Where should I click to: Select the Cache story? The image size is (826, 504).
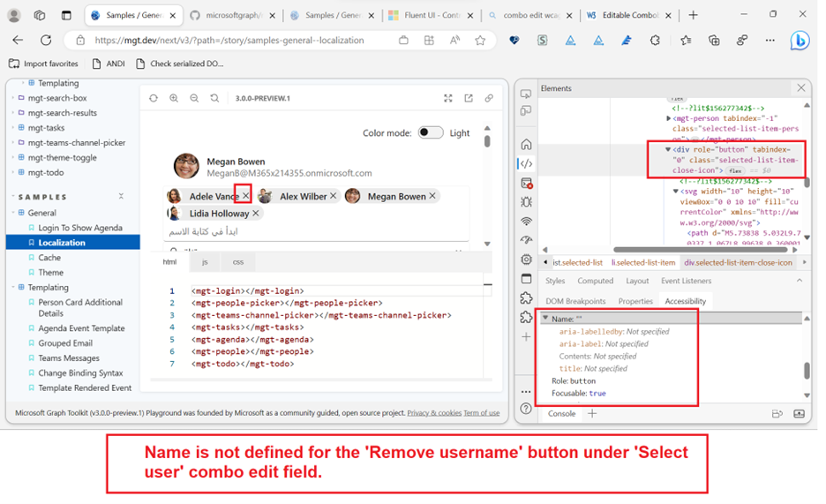(x=49, y=258)
